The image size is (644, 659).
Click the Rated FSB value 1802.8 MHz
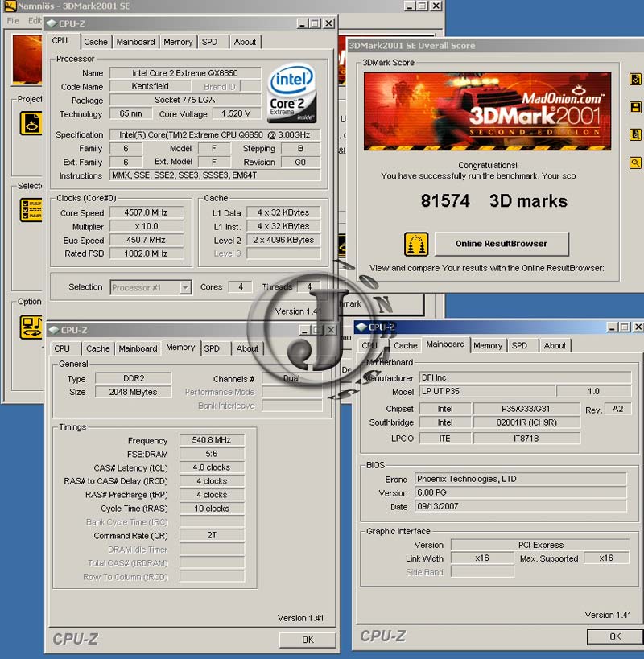click(x=146, y=253)
